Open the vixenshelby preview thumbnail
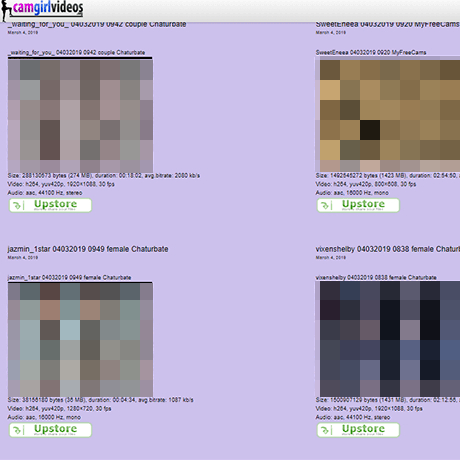 388,339
